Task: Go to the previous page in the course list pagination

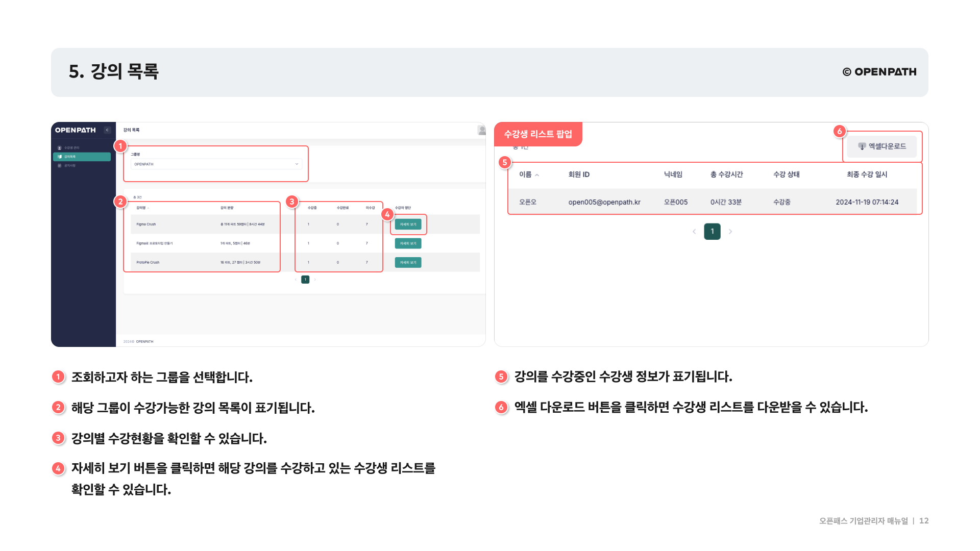Action: click(x=296, y=280)
